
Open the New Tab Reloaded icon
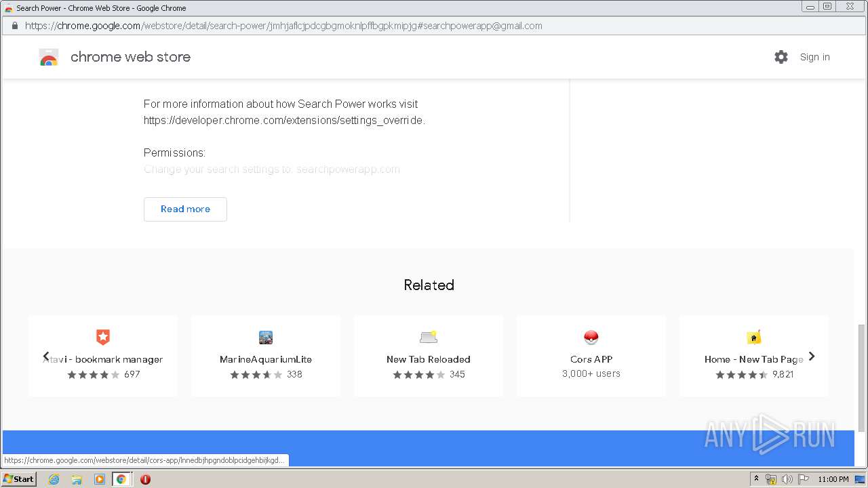[x=429, y=337]
